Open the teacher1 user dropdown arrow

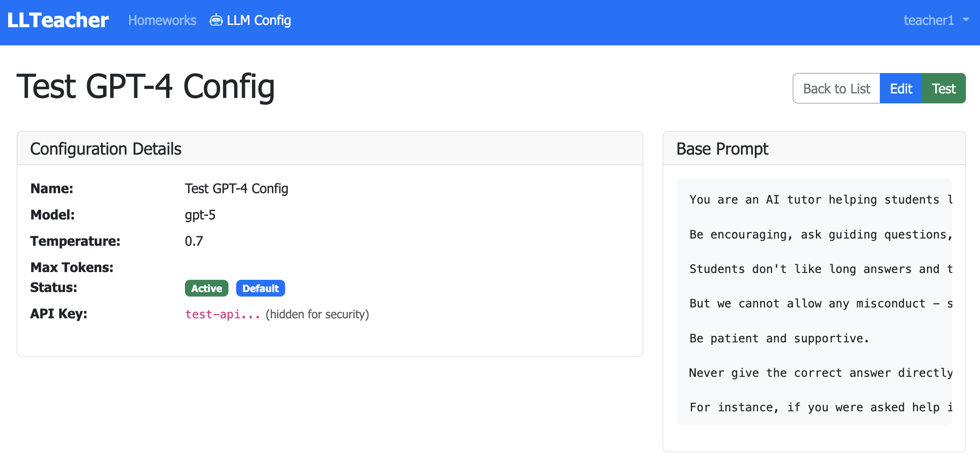pyautogui.click(x=966, y=20)
